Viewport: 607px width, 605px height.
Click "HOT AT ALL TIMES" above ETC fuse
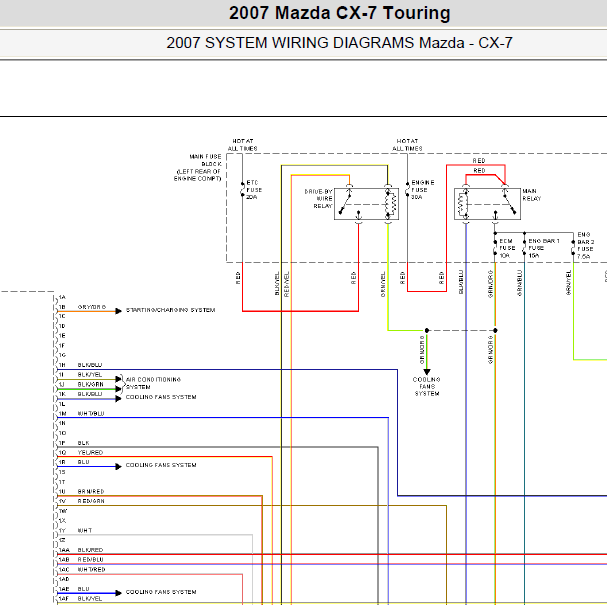(x=243, y=145)
